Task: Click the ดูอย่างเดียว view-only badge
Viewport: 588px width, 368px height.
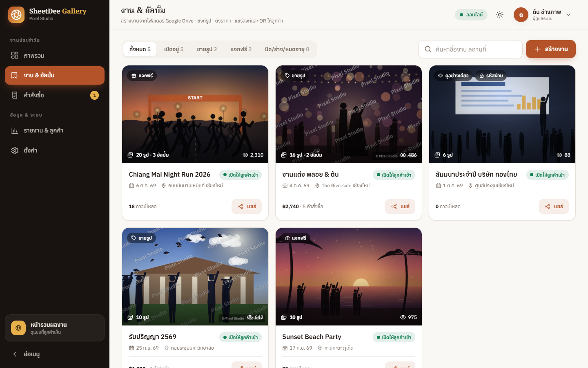Action: [x=453, y=76]
